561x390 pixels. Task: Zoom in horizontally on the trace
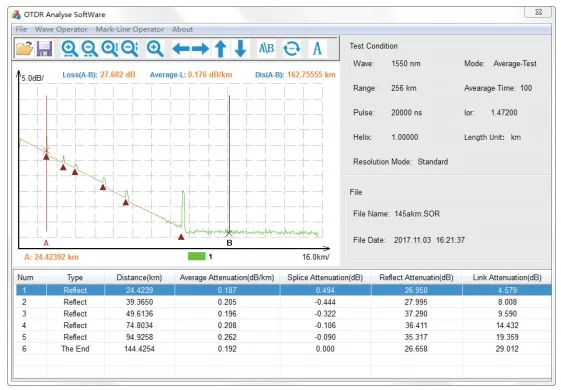coord(69,49)
